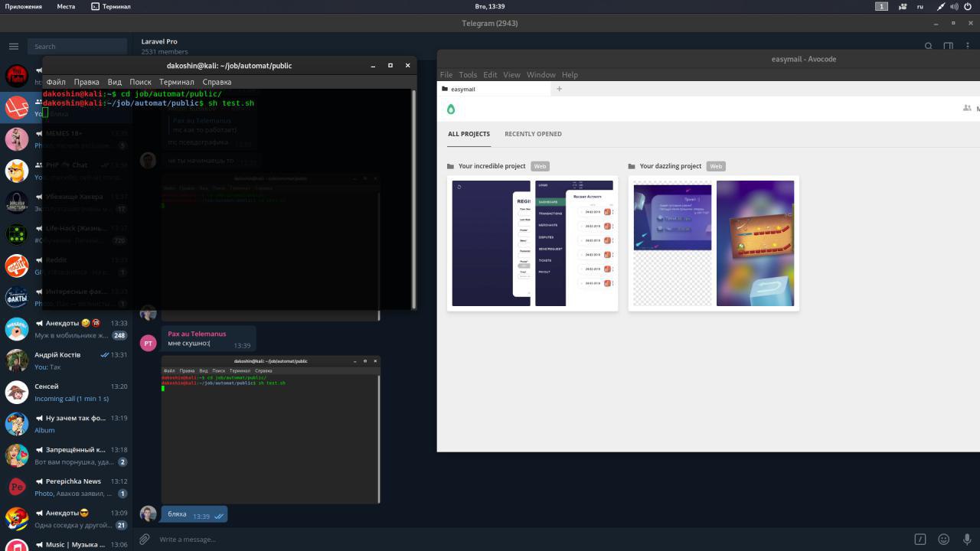Viewport: 980px width, 551px height.
Task: Open Avocode Edit menu
Action: pyautogui.click(x=490, y=75)
